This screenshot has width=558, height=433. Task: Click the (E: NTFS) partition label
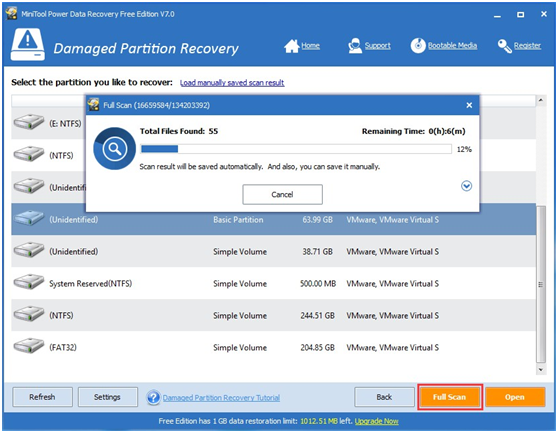pyautogui.click(x=65, y=123)
